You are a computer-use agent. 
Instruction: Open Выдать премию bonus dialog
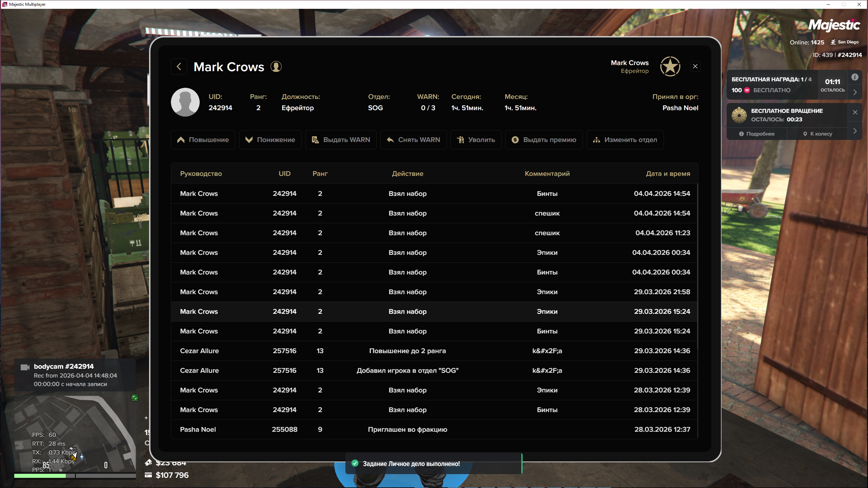pyautogui.click(x=544, y=140)
